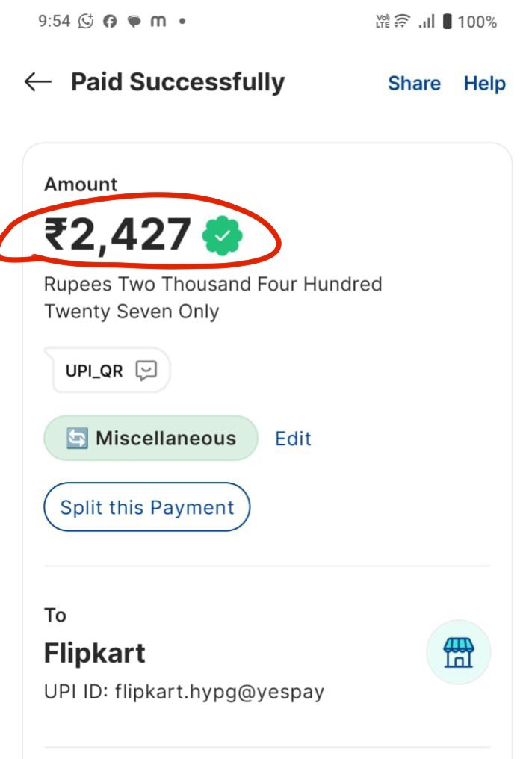Tap the battery indicator icon

pos(448,22)
